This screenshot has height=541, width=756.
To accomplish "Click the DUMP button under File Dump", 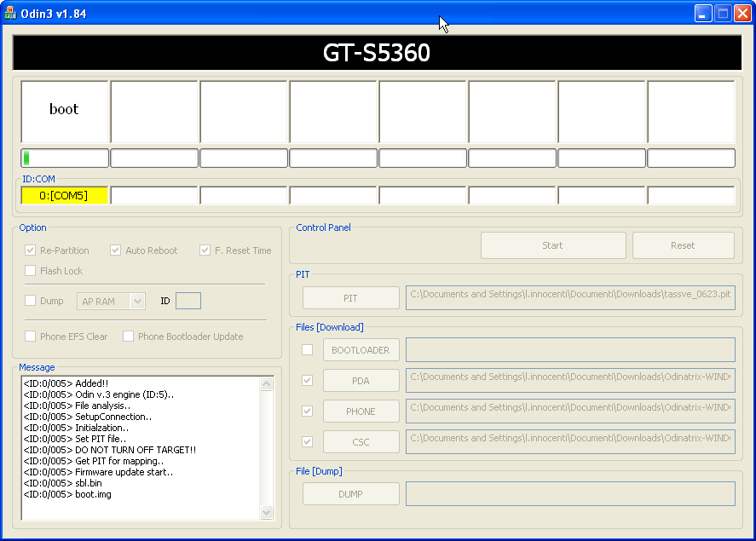I will click(350, 493).
